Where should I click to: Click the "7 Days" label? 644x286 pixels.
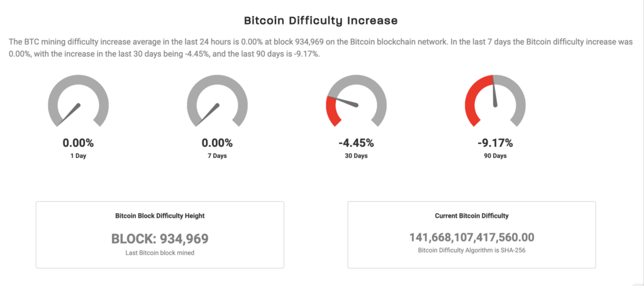pos(217,155)
